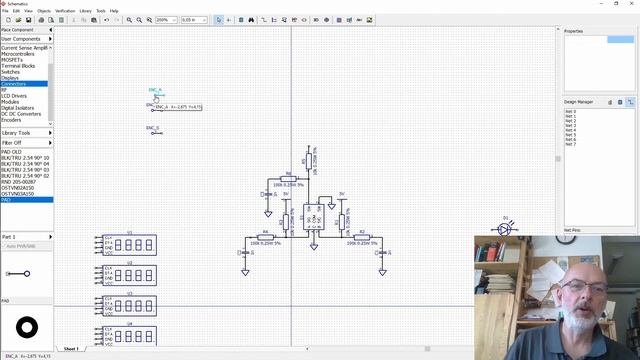Image resolution: width=640 pixels, height=360 pixels.
Task: Open the View menu
Action: pos(29,11)
